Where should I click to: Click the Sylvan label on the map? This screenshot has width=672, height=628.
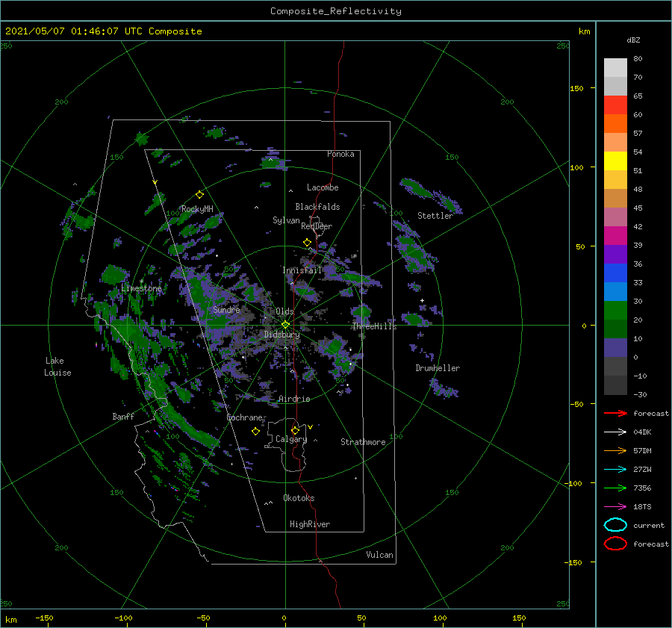[x=286, y=220]
